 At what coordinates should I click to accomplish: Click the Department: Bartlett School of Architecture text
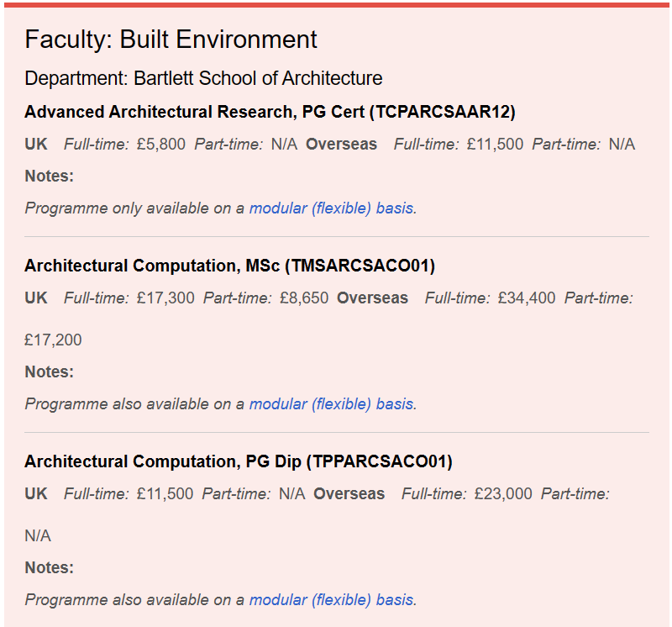point(203,78)
